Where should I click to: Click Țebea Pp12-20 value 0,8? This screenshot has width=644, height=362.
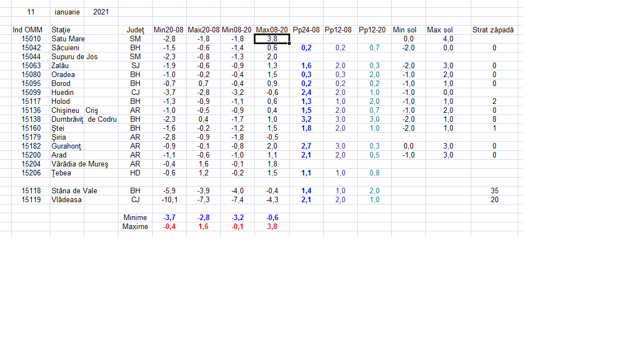[x=374, y=173]
